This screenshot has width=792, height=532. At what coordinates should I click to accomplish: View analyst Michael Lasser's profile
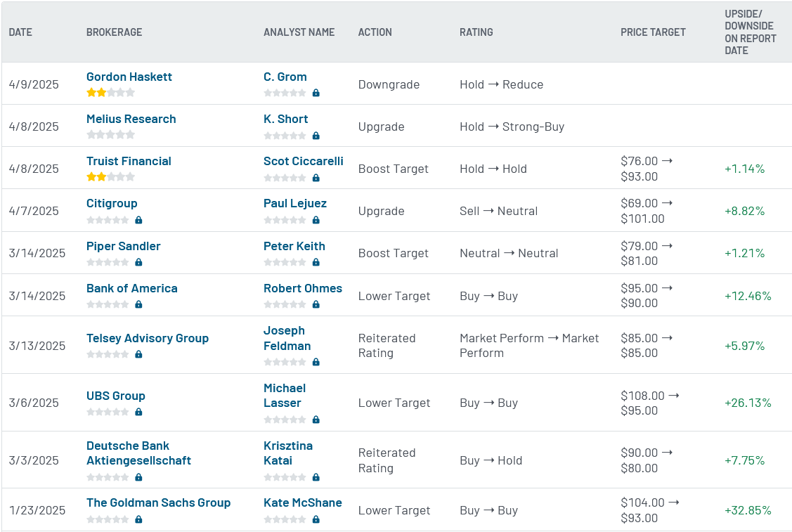point(285,396)
